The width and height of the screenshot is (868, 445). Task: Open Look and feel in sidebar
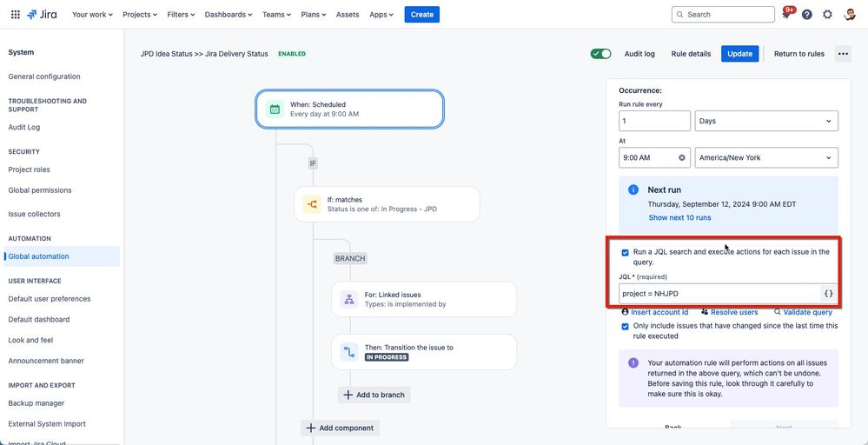tap(30, 340)
